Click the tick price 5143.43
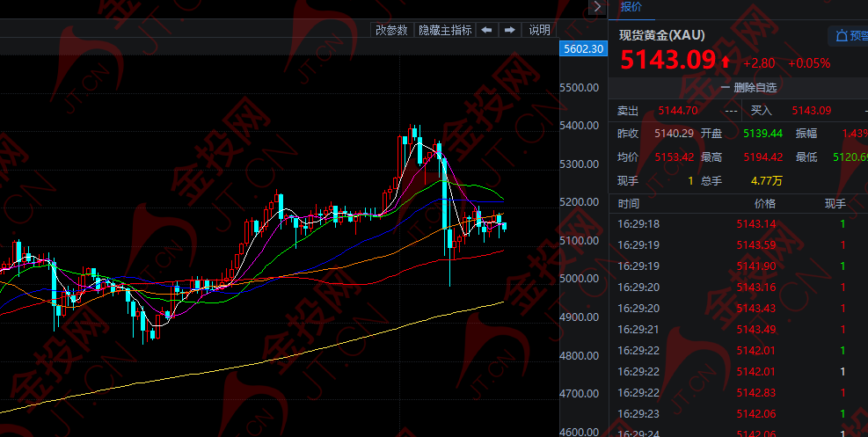Screen dimensions: 868x437 click(x=756, y=308)
